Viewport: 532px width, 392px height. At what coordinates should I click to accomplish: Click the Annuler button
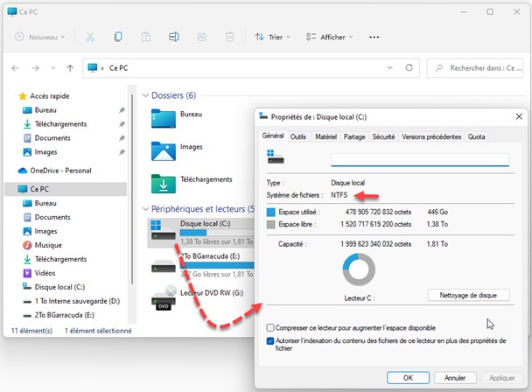pyautogui.click(x=454, y=378)
